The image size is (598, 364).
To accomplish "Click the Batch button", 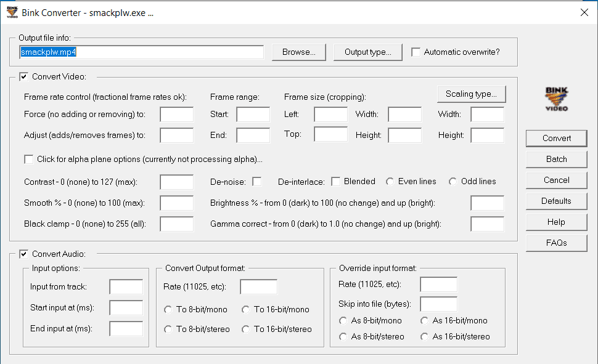I will click(557, 160).
